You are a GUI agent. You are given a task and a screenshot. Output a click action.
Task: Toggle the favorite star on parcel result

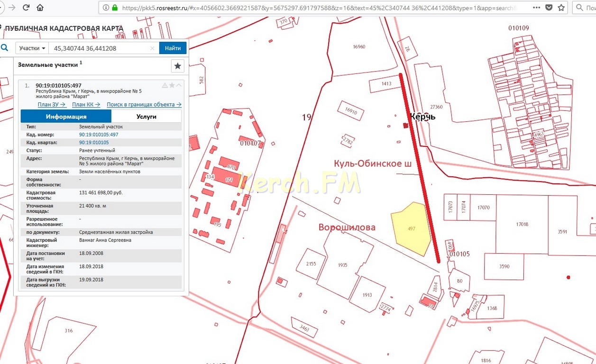coord(172,85)
